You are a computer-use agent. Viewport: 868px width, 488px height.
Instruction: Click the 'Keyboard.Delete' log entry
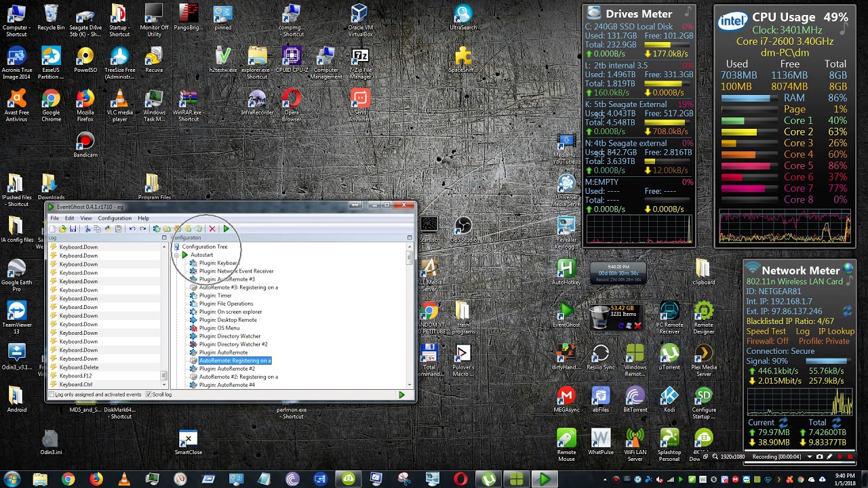[x=79, y=367]
